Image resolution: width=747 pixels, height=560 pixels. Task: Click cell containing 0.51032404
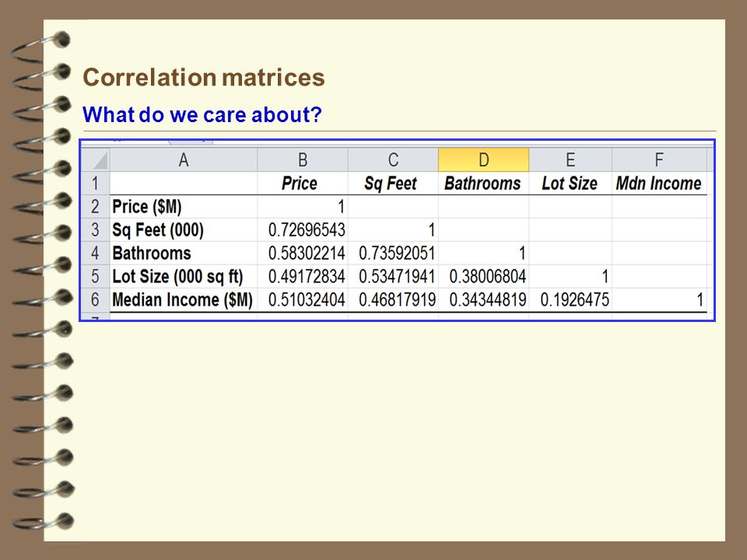pos(303,300)
